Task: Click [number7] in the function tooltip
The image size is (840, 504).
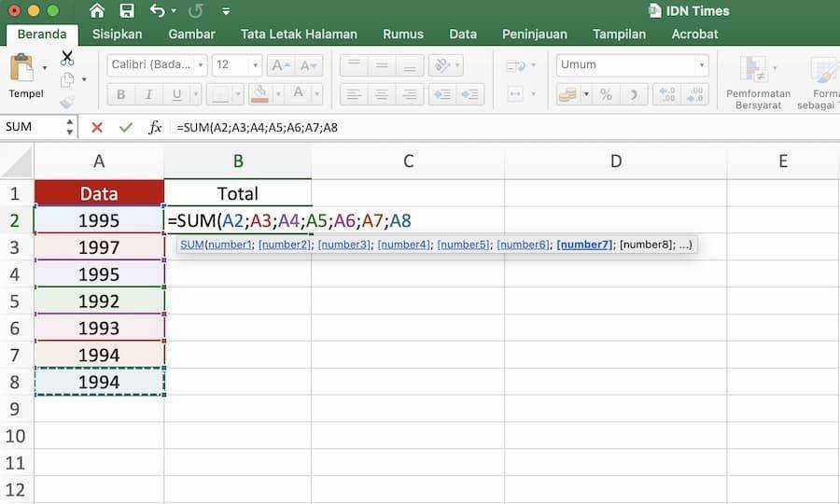Action: click(x=584, y=245)
